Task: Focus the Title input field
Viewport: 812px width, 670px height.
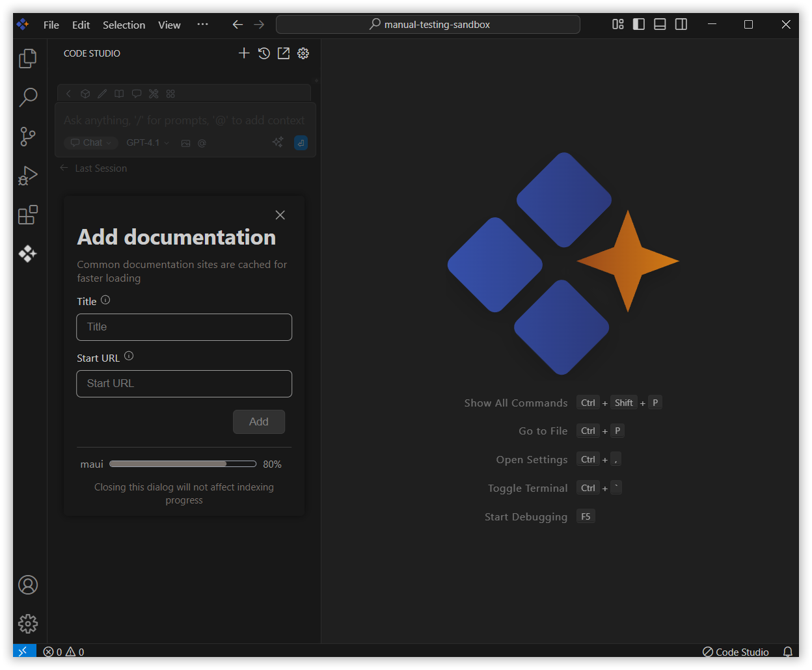Action: 184,327
